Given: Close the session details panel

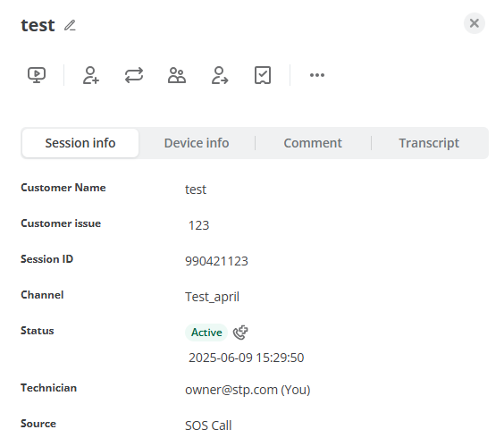Looking at the screenshot, I should pos(475,23).
